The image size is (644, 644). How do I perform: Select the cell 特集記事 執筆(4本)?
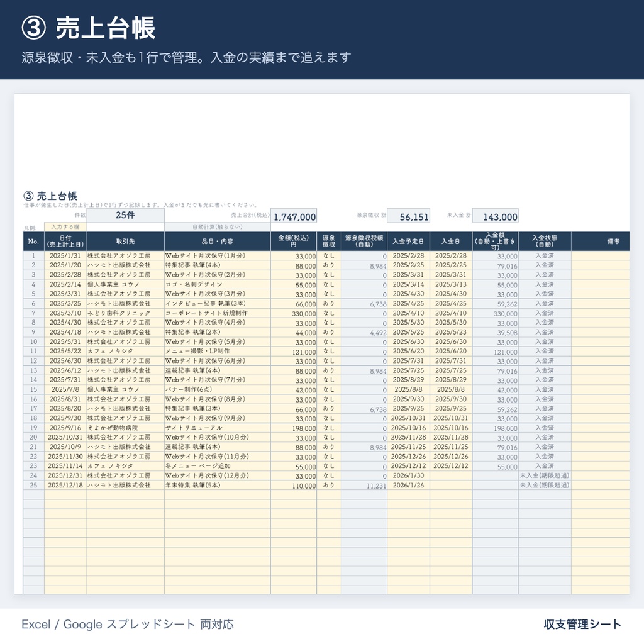coord(217,265)
